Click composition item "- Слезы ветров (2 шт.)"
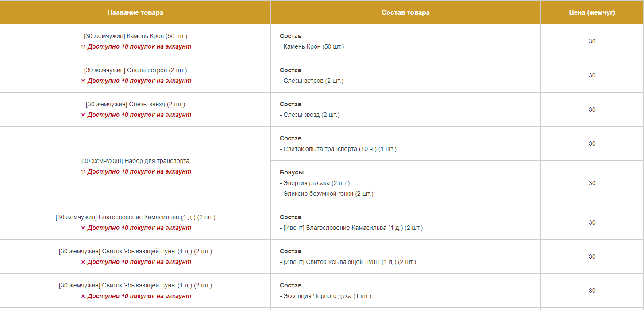This screenshot has height=310, width=644. pos(312,81)
